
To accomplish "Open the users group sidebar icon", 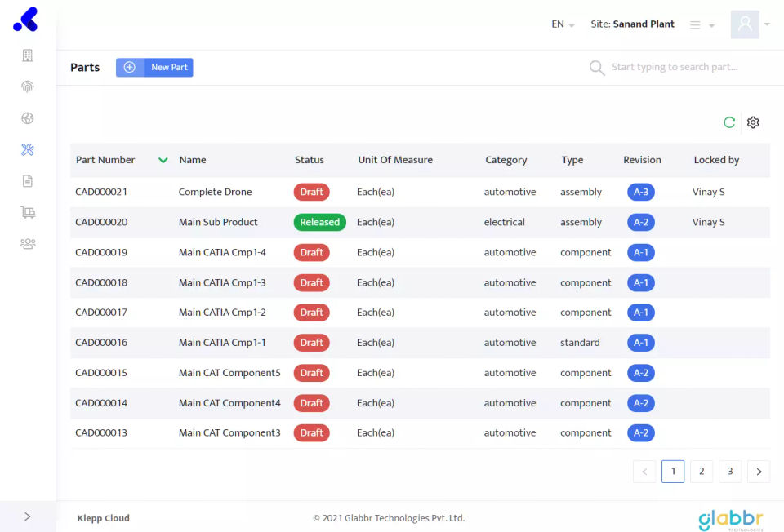I will click(28, 244).
